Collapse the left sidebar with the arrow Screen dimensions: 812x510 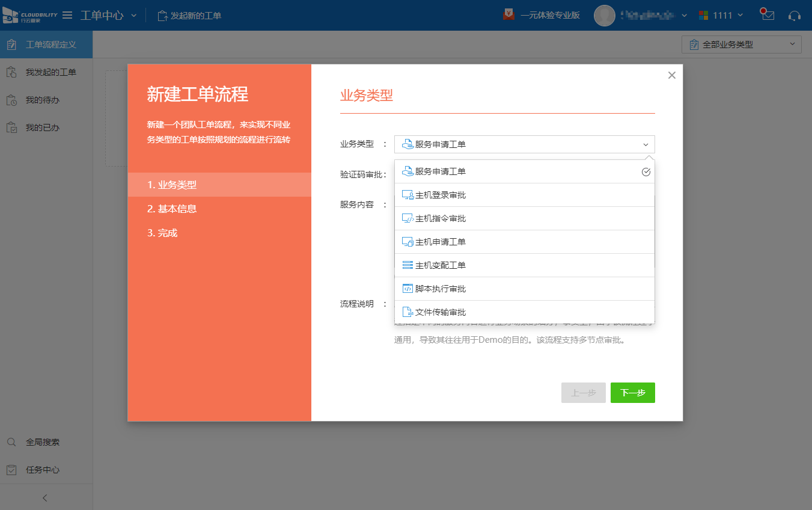coord(45,498)
